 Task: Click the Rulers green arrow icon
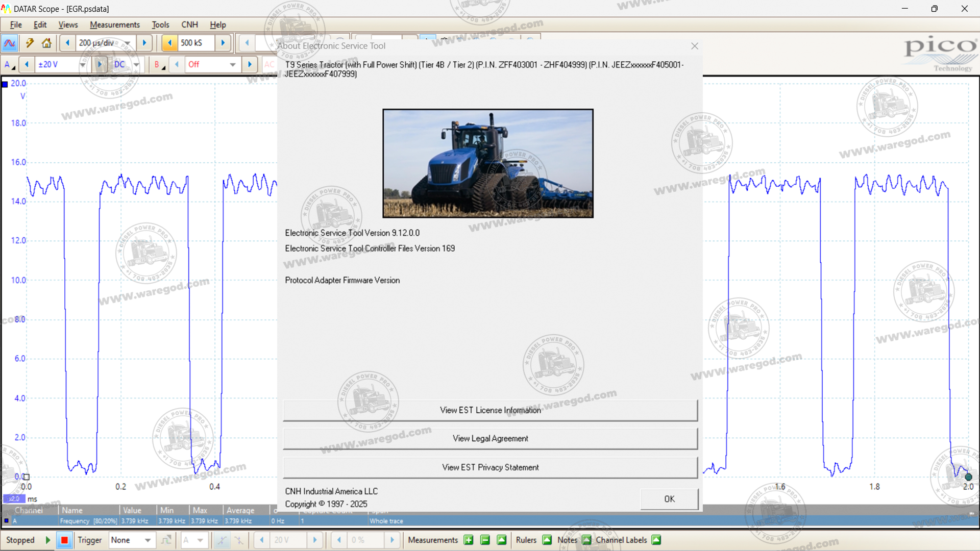click(547, 540)
